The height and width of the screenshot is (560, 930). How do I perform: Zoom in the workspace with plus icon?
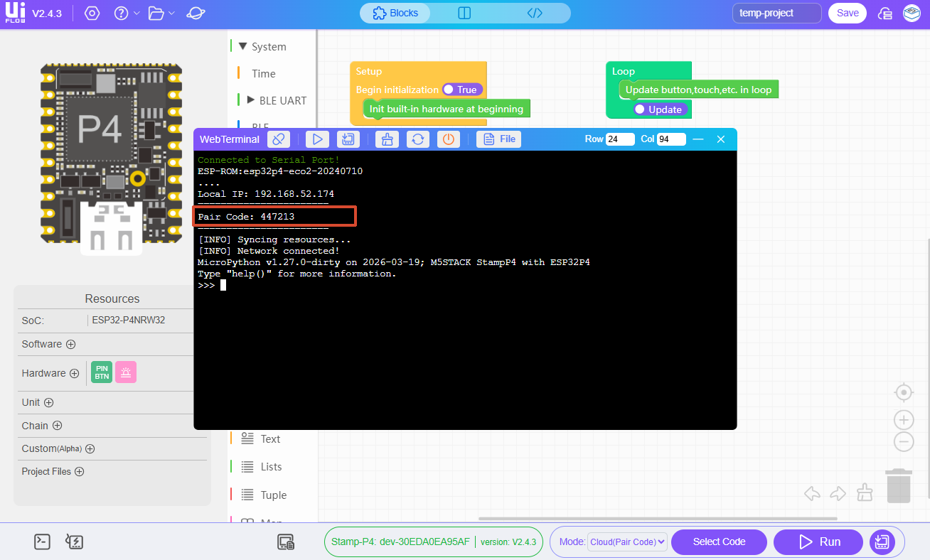pyautogui.click(x=903, y=420)
